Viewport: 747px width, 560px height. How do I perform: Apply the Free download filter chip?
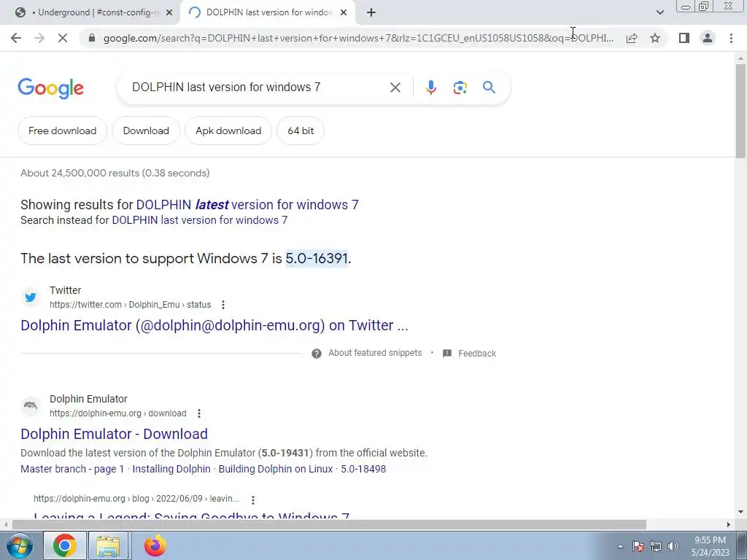pyautogui.click(x=63, y=131)
